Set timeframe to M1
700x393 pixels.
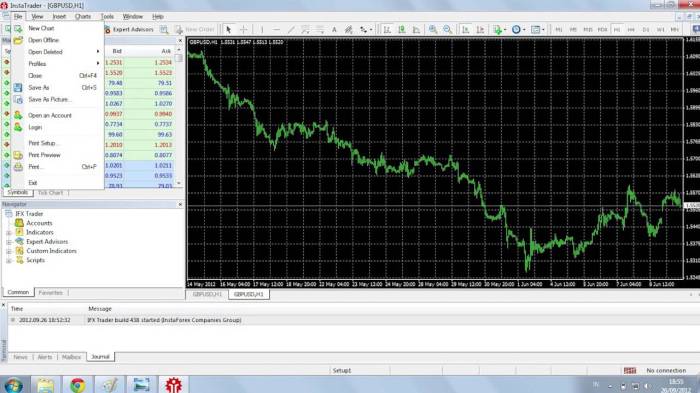pos(558,29)
